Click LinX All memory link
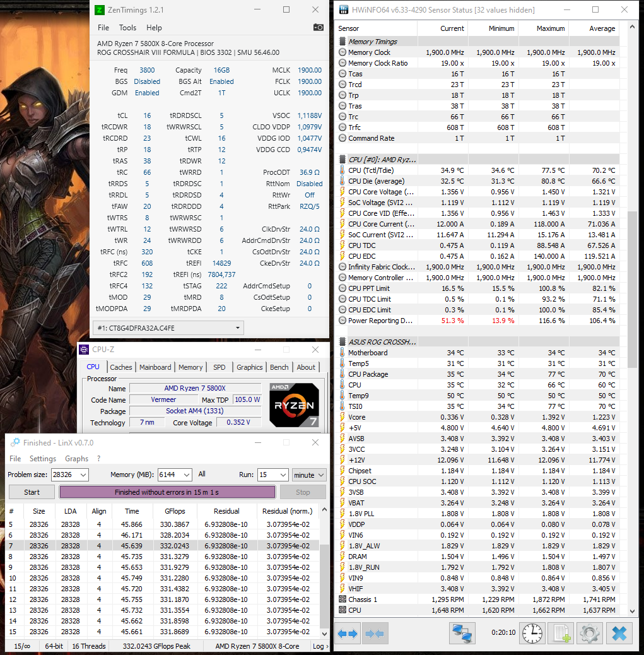Screen dimensions: 644x655 click(x=202, y=474)
